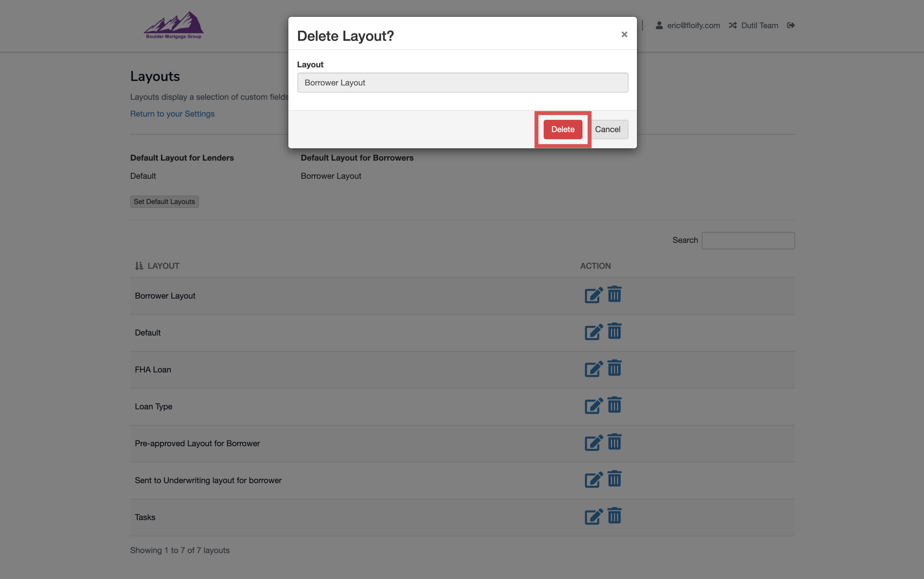Click Set Default Layouts button
Viewport: 924px width, 579px height.
164,201
